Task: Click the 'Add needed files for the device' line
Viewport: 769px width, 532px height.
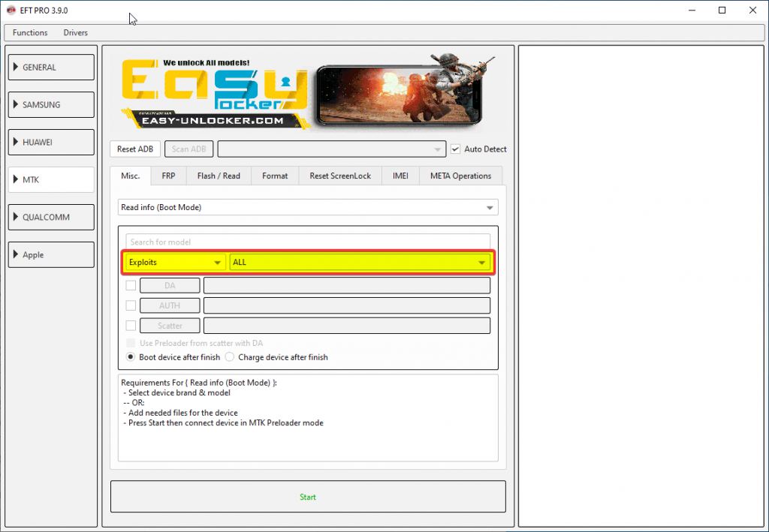Action: coord(180,413)
